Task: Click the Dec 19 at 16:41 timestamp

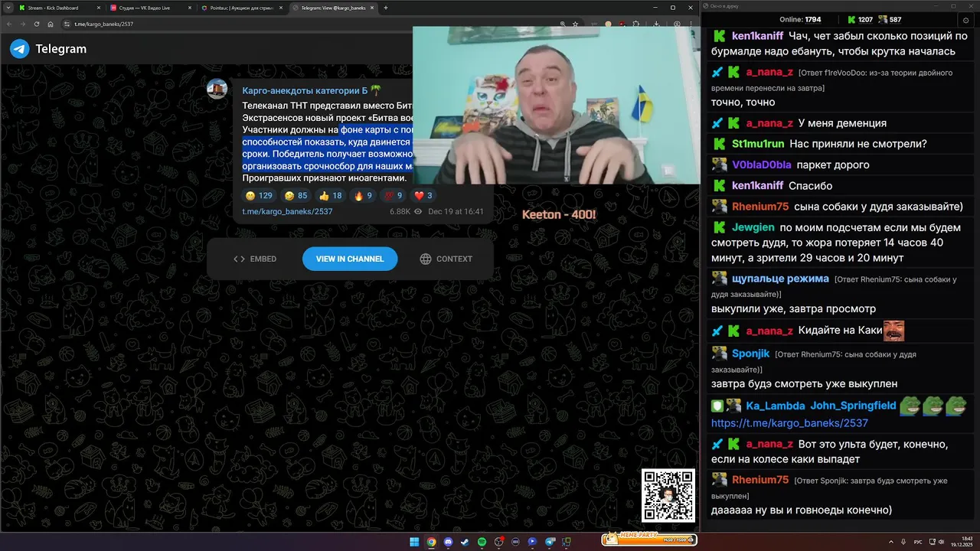Action: [456, 211]
